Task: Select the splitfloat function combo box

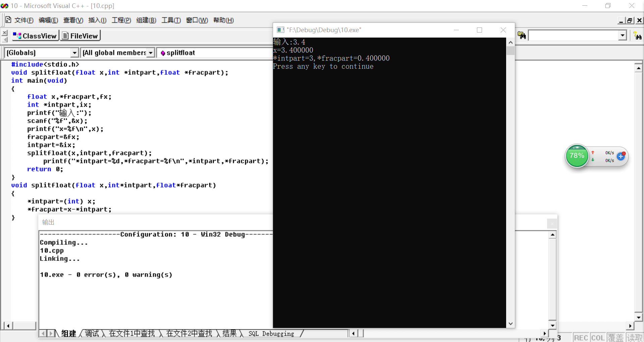Action: [x=215, y=53]
